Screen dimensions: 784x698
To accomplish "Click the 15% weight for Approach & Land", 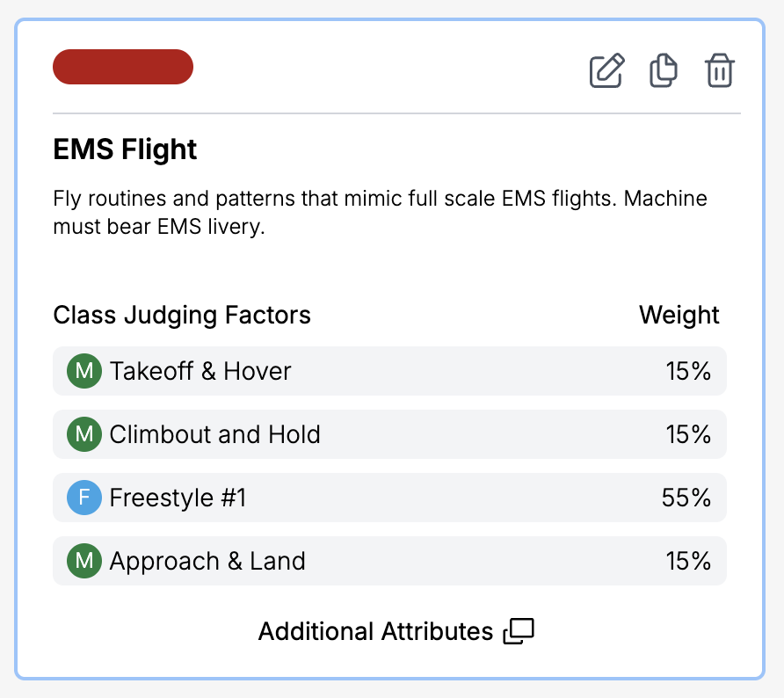I will (687, 561).
